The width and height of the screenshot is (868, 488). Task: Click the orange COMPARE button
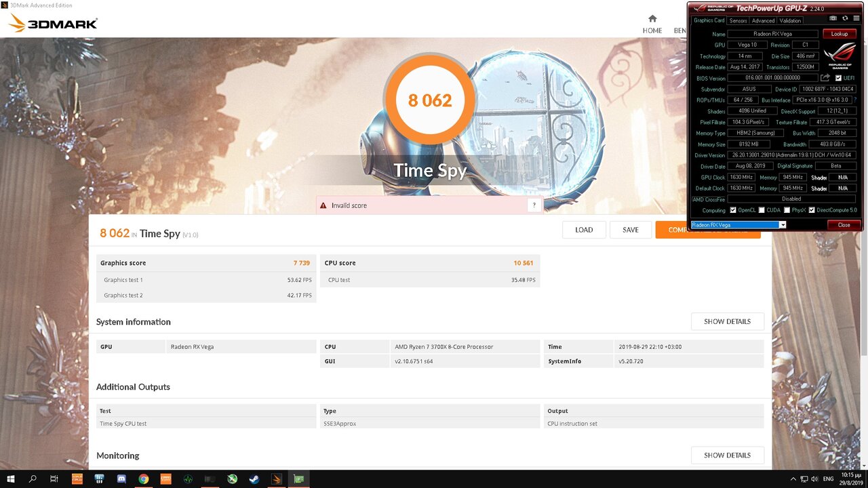(x=672, y=230)
